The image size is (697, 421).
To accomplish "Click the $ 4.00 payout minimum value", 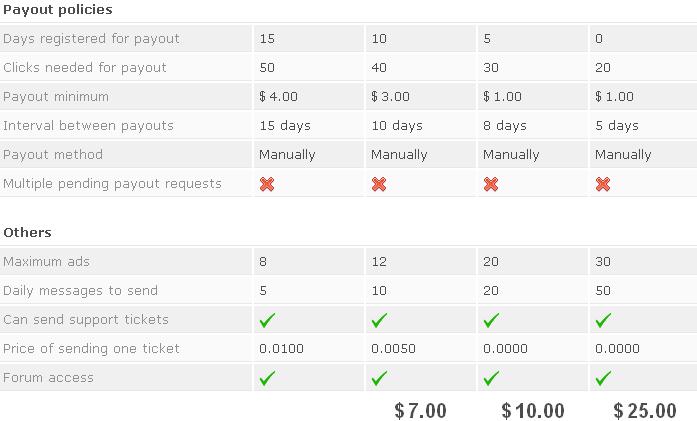I will (x=278, y=96).
